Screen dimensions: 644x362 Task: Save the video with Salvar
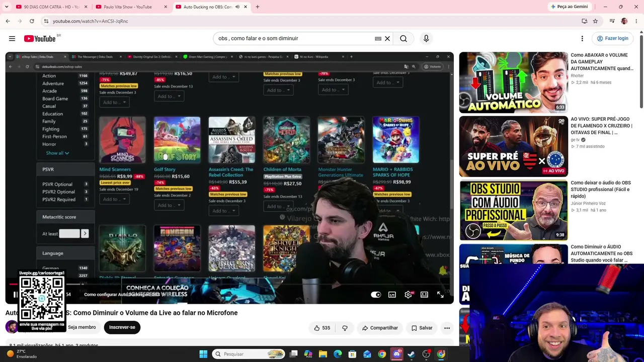[422, 328]
